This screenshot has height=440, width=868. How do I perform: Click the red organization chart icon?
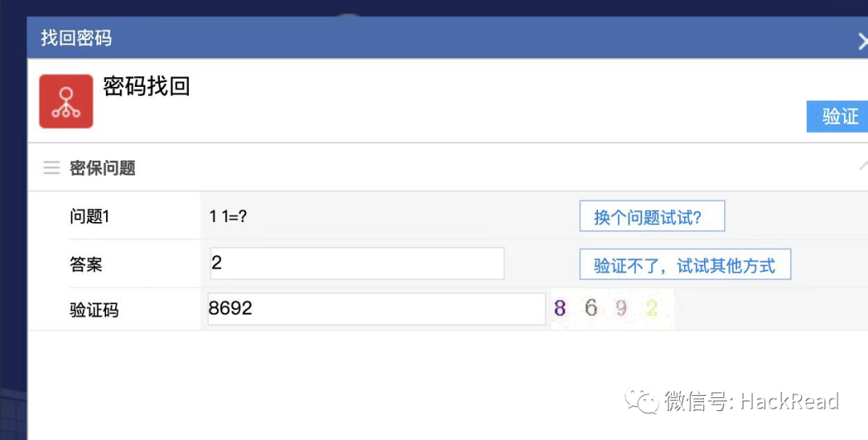[x=66, y=101]
